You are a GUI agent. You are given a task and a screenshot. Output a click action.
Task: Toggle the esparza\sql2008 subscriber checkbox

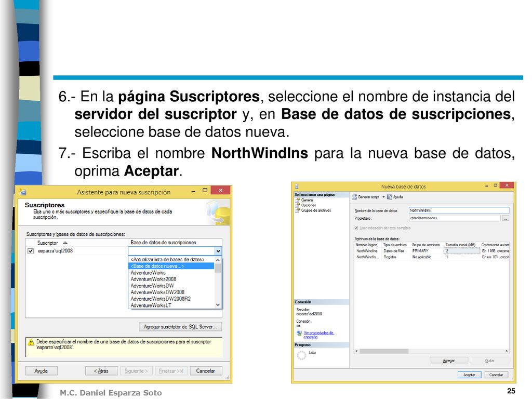click(31, 251)
